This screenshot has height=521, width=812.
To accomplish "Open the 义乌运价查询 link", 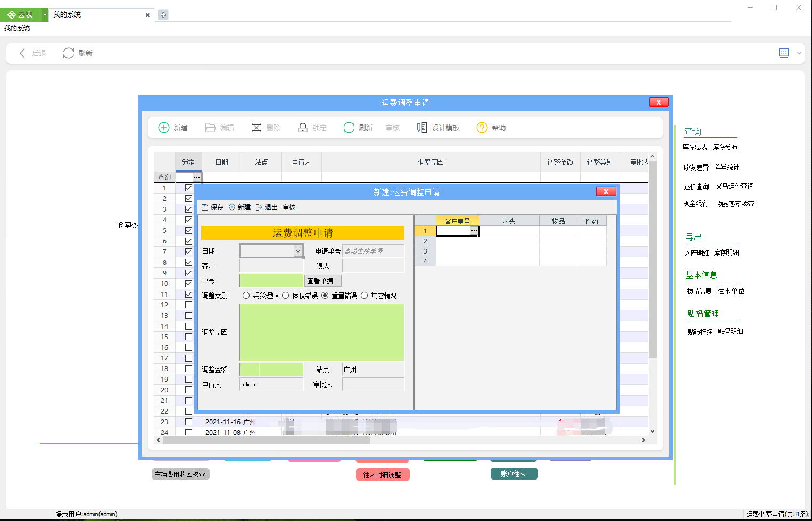I will [735, 186].
